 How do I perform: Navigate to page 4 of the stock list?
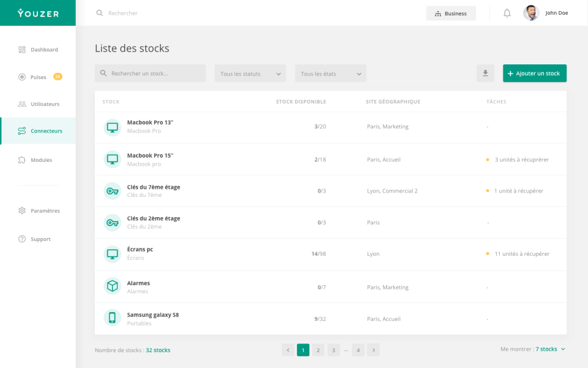coord(358,350)
